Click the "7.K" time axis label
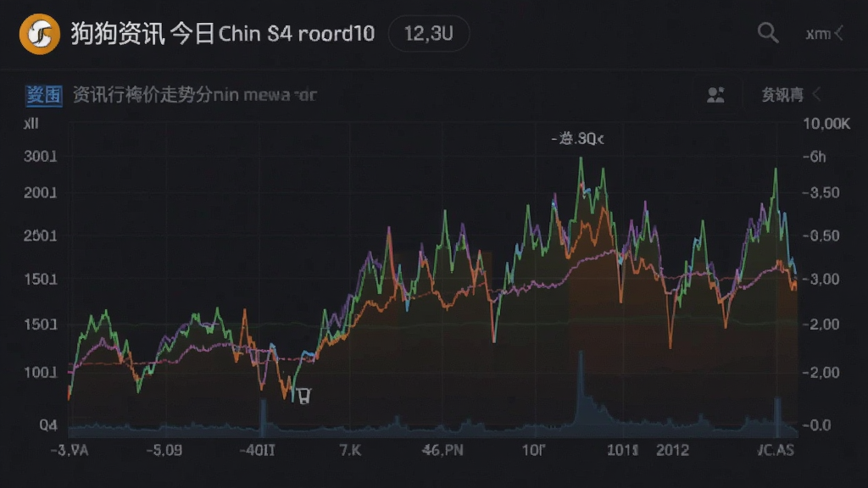This screenshot has height=488, width=868. coord(350,451)
